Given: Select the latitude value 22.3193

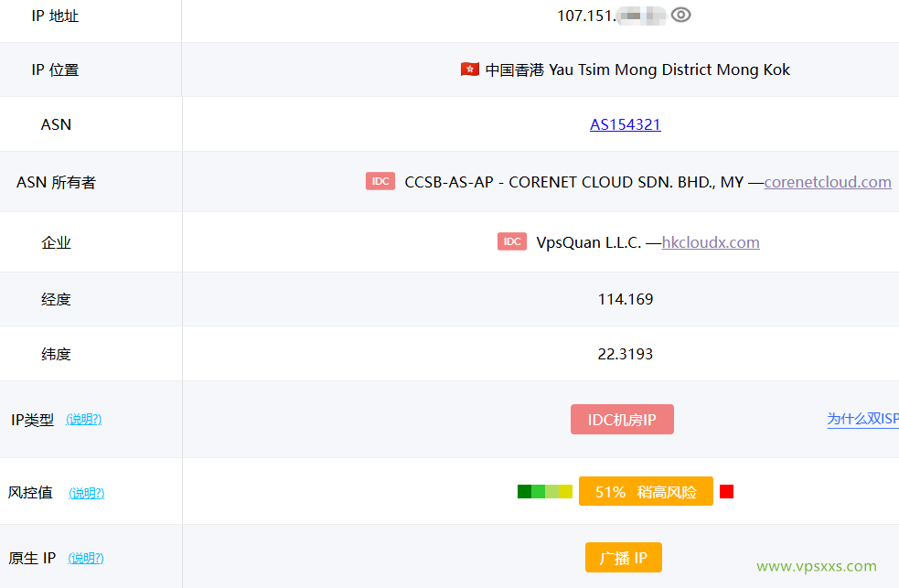Looking at the screenshot, I should click(x=625, y=354).
